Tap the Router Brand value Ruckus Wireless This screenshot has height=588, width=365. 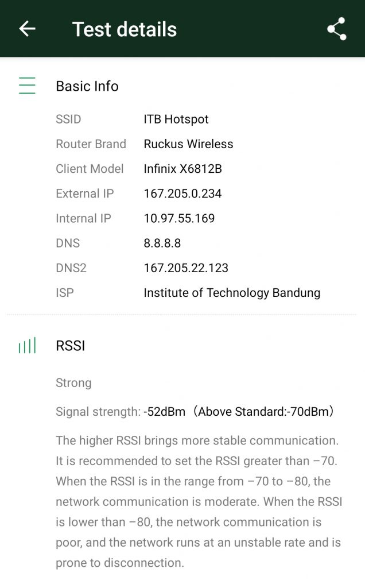coord(188,144)
